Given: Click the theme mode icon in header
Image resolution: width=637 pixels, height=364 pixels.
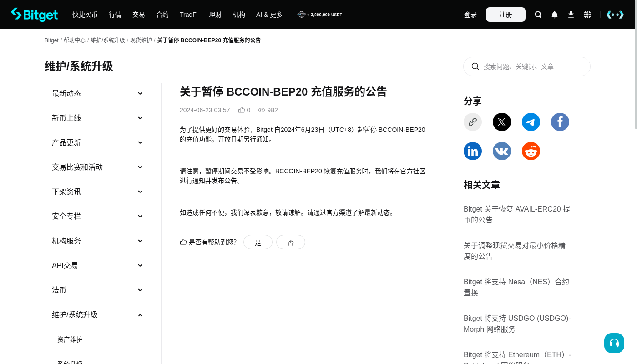Looking at the screenshot, I should 615,15.
